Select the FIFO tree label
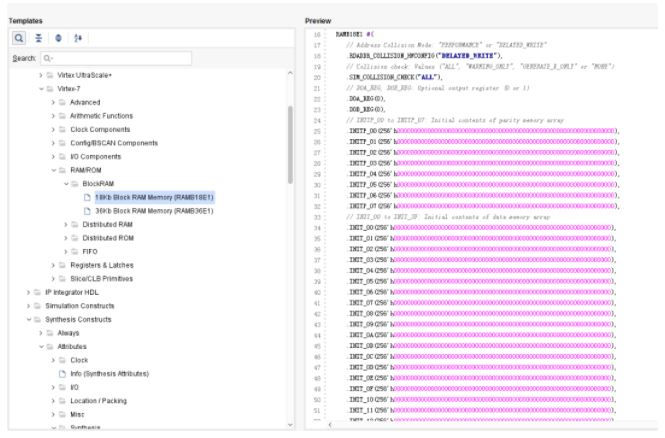The width and height of the screenshot is (665, 438). [x=90, y=251]
